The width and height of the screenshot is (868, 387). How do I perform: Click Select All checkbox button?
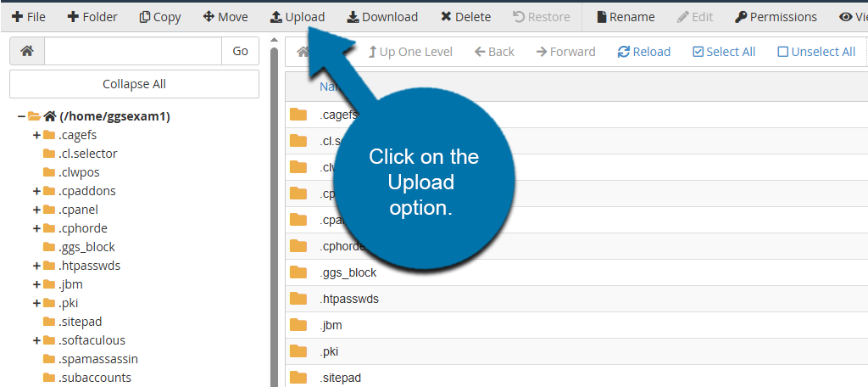pyautogui.click(x=724, y=52)
